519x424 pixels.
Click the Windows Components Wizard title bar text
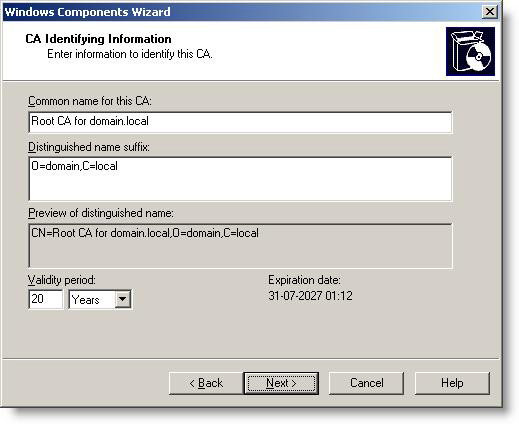click(87, 12)
